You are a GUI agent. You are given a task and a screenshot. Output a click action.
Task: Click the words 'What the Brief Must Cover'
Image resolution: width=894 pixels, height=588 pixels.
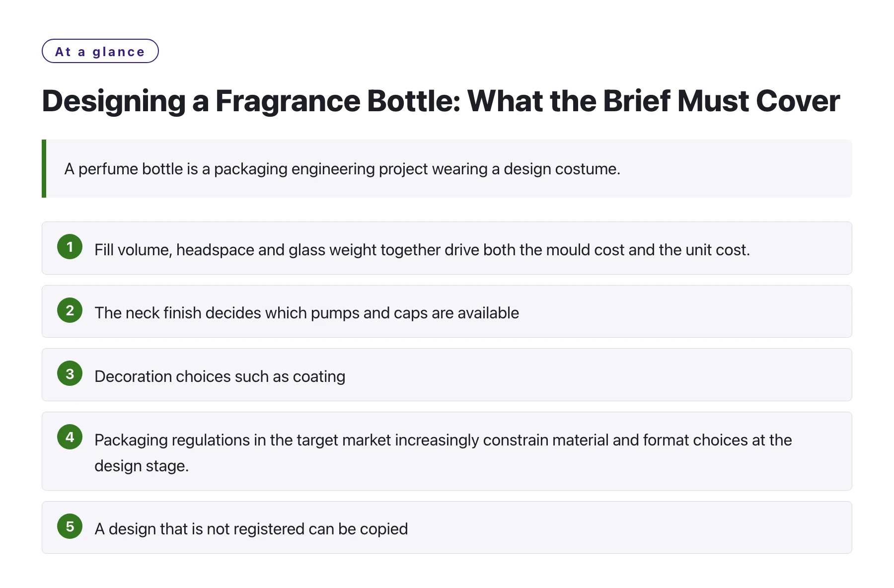pos(654,101)
